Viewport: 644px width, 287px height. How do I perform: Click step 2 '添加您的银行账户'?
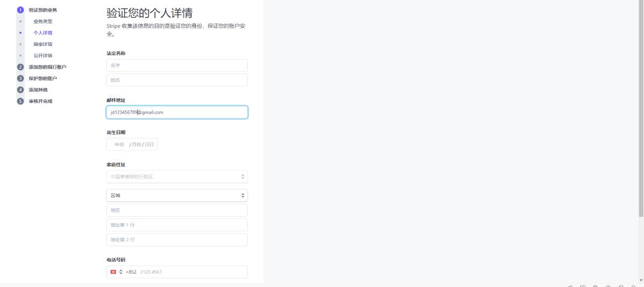[48, 67]
